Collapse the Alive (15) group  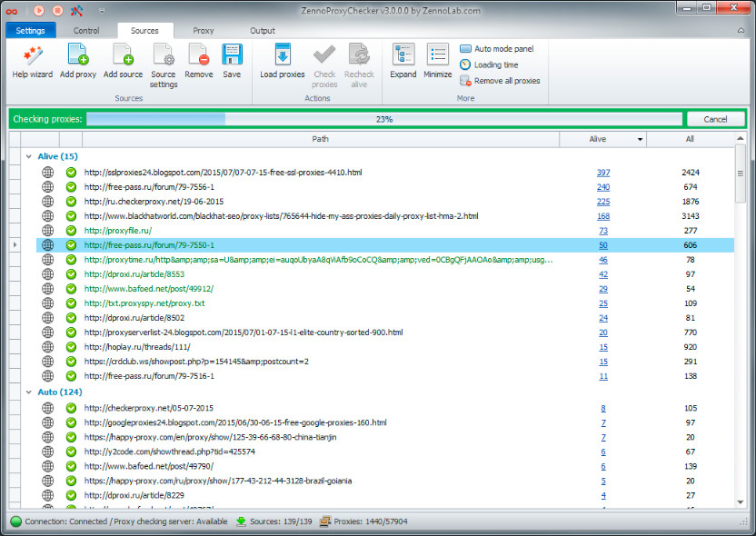29,156
